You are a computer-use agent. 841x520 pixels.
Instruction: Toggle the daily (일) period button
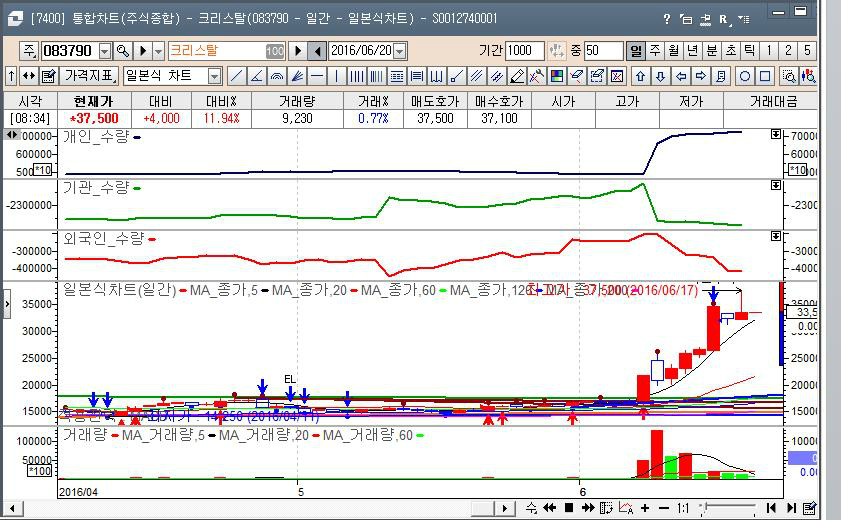pyautogui.click(x=636, y=51)
